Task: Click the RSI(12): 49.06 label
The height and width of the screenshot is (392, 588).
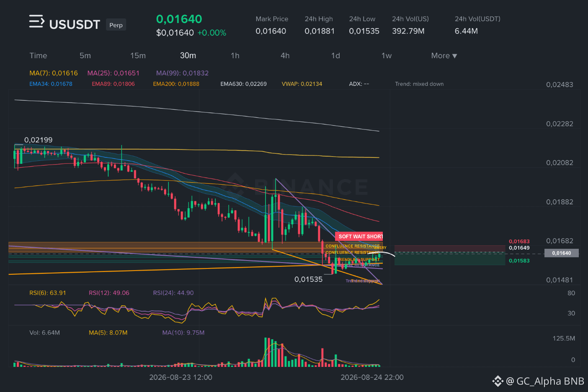Action: (x=109, y=293)
